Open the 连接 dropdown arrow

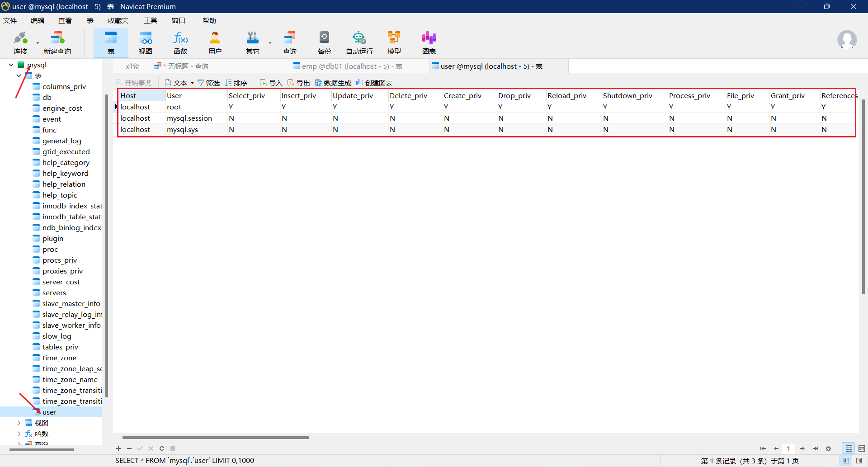(38, 43)
